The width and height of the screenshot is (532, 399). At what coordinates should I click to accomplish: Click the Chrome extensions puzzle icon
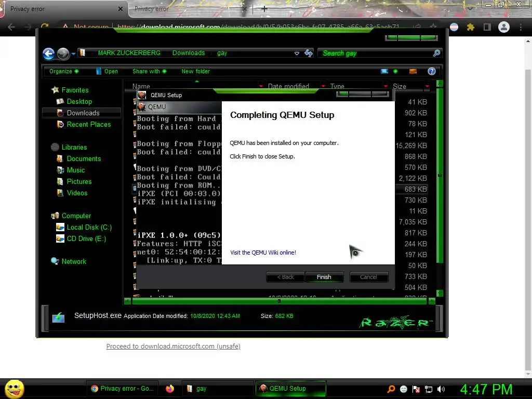coord(470,27)
